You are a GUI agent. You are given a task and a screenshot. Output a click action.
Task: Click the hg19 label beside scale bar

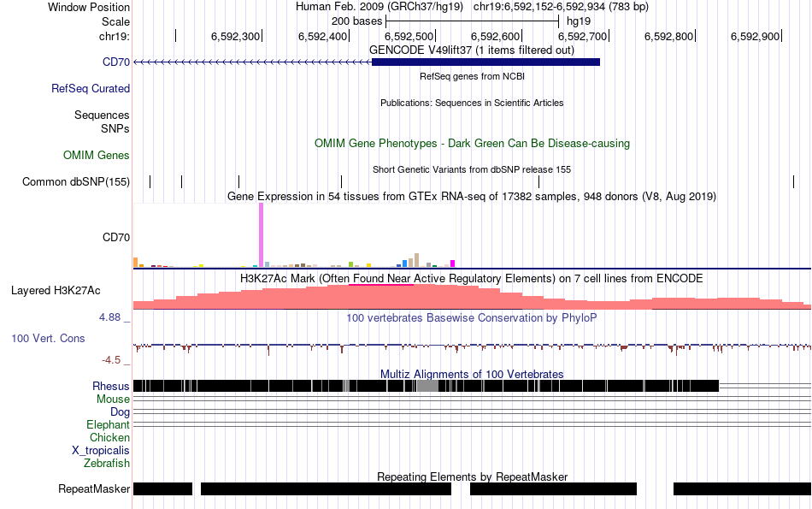[579, 21]
